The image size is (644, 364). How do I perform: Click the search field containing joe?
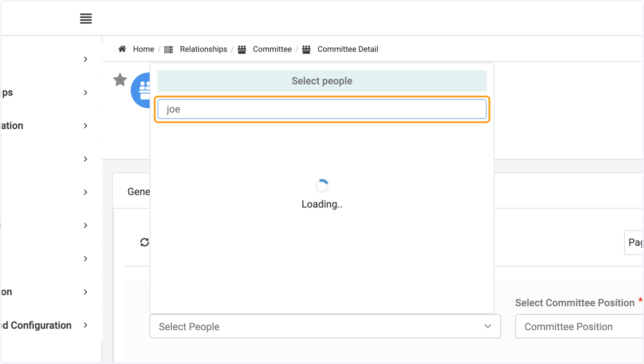[x=322, y=109]
